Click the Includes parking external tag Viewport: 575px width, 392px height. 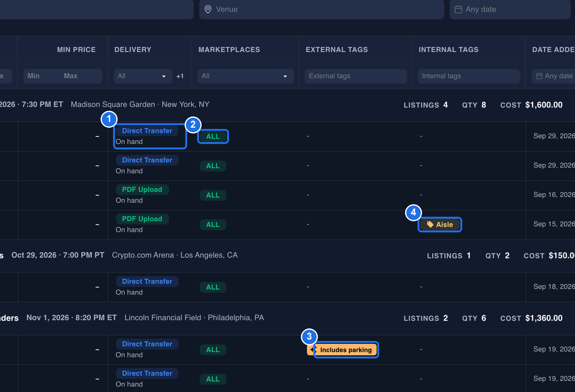click(x=342, y=350)
